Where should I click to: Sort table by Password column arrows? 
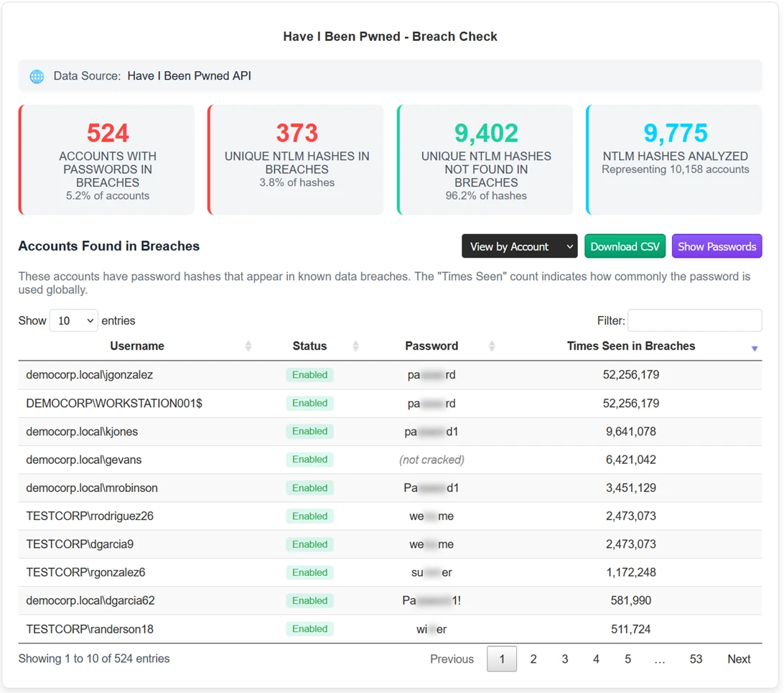coord(492,346)
